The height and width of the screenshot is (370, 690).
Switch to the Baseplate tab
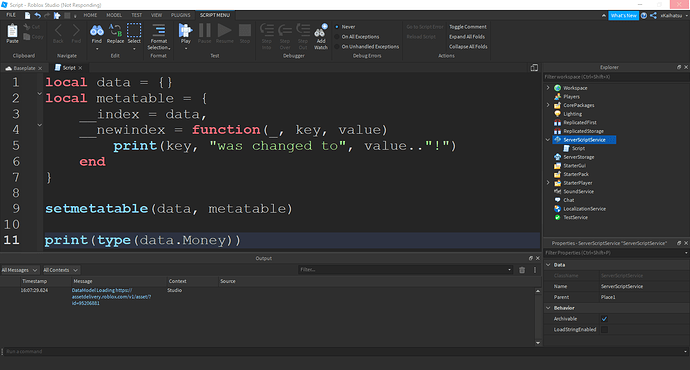[24, 68]
